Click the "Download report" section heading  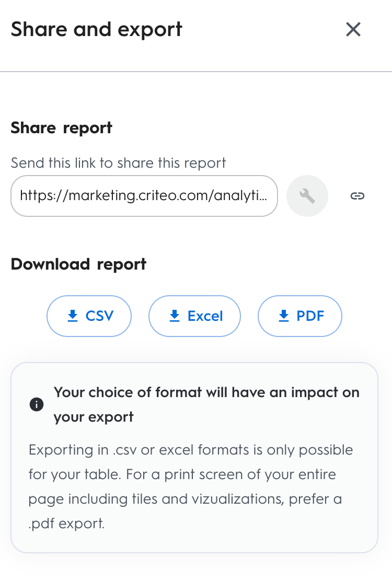pyautogui.click(x=78, y=264)
